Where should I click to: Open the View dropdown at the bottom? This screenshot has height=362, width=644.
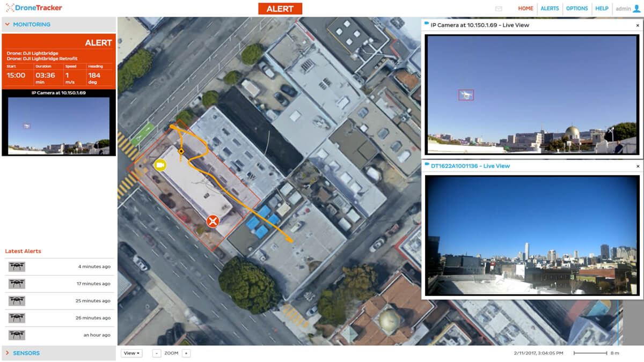click(x=131, y=353)
